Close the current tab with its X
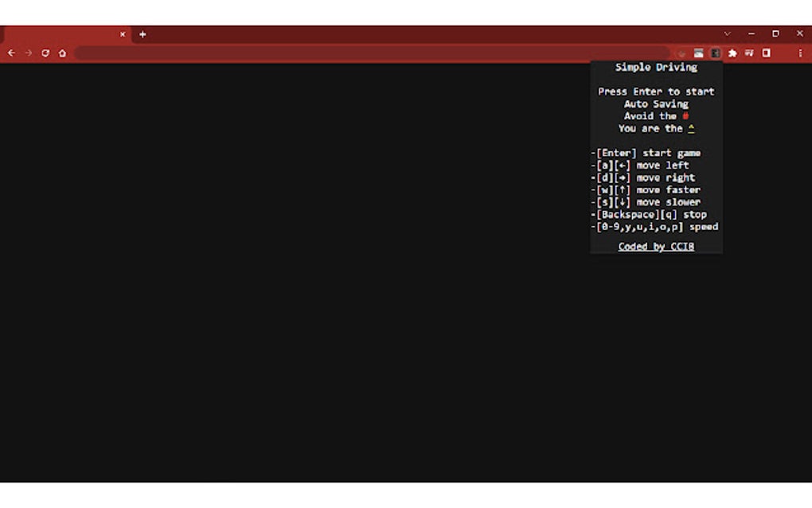The width and height of the screenshot is (812, 508). click(x=123, y=33)
